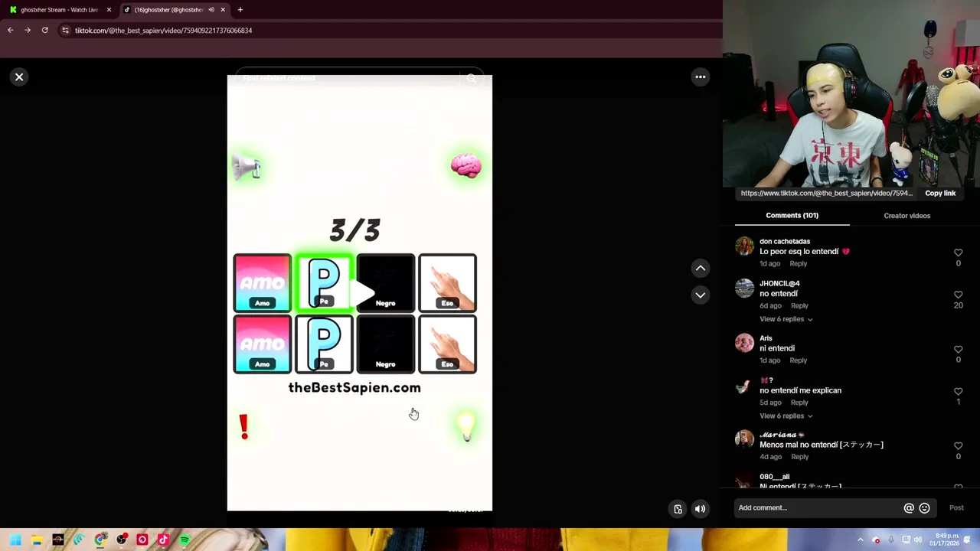Viewport: 980px width, 551px height.
Task: Click the video URL text beside Copy link
Action: pos(826,194)
